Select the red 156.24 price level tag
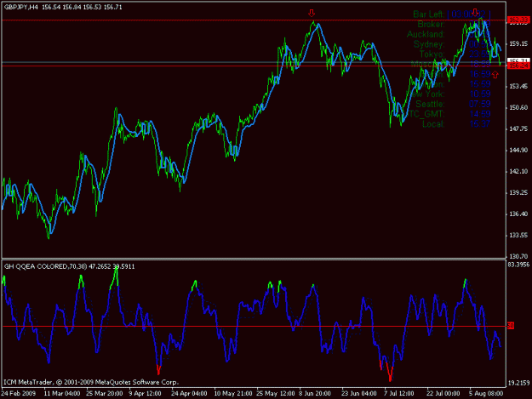 coord(518,66)
